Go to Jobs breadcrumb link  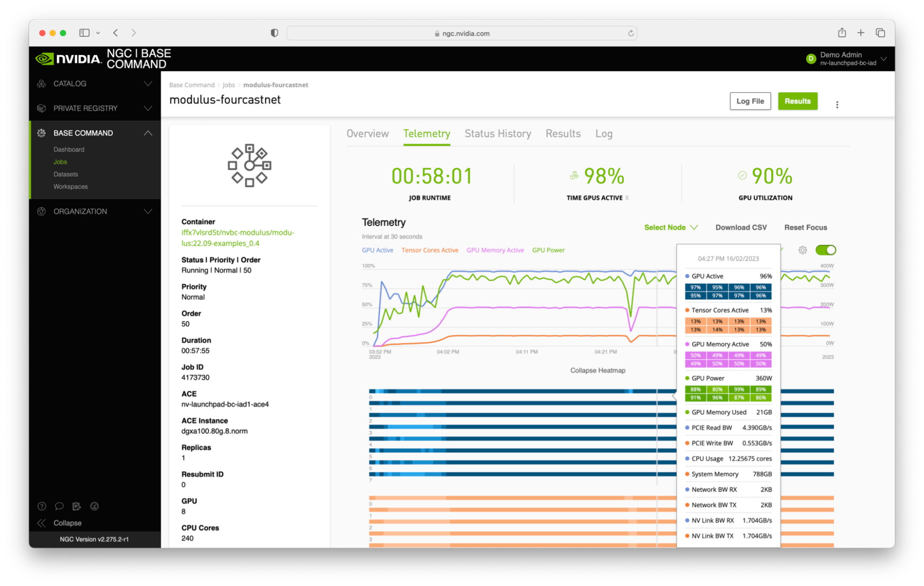pos(229,85)
